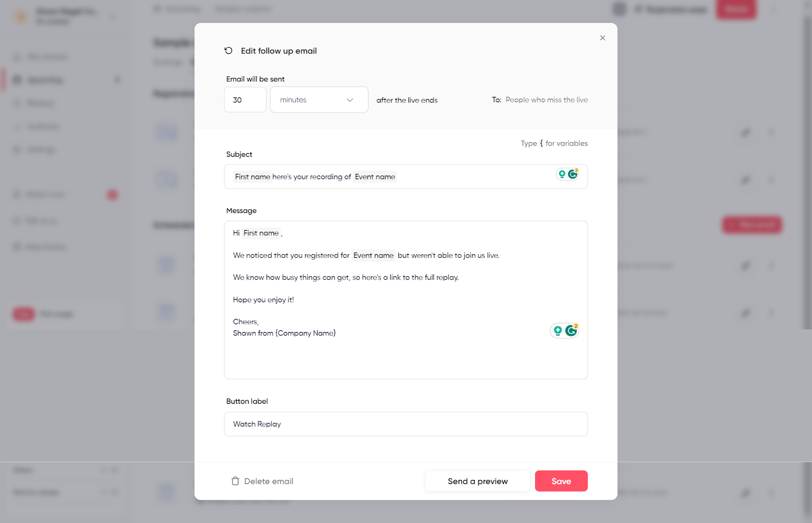
Task: Select the "30" delay input field
Action: [245, 99]
